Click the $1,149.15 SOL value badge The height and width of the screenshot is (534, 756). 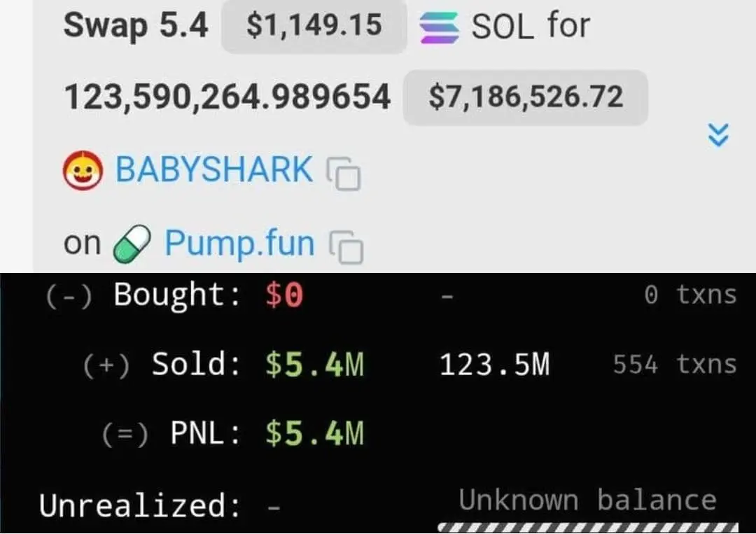[314, 25]
